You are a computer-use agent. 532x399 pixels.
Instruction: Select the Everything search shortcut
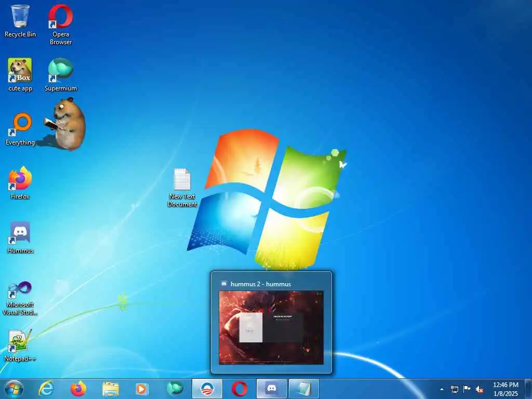pyautogui.click(x=20, y=129)
